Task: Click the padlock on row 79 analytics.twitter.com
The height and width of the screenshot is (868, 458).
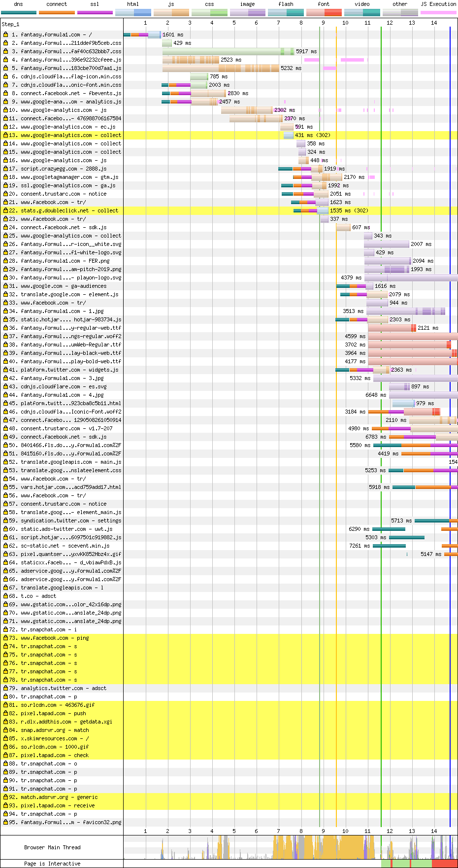Action: (6, 688)
